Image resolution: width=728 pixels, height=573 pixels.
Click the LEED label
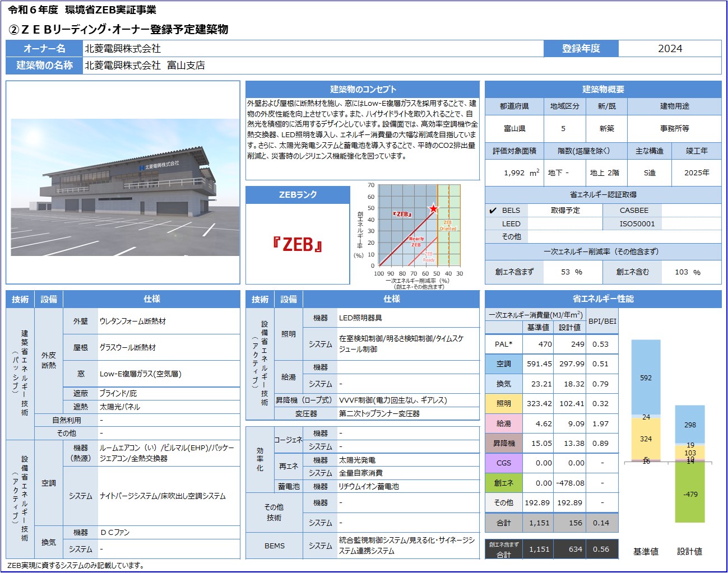[511, 224]
